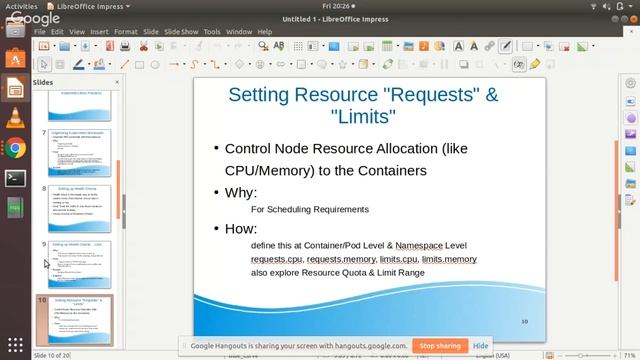The width and height of the screenshot is (640, 360).
Task: Adjust the zoom slider handle
Action: [x=580, y=356]
